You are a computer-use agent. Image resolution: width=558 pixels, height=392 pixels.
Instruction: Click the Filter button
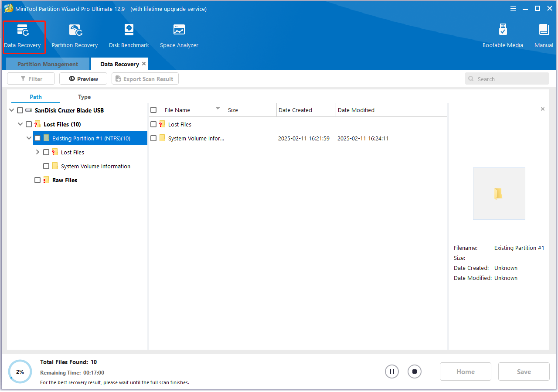[x=31, y=79]
